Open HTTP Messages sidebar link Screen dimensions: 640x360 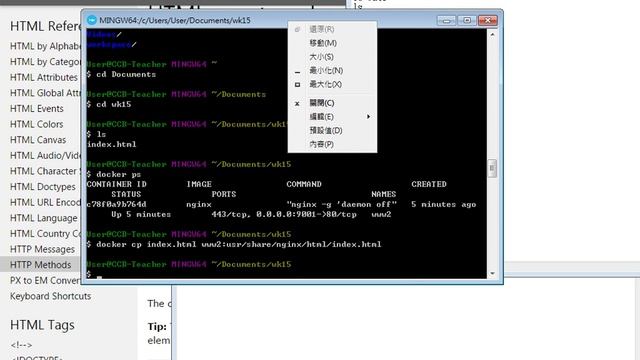pos(42,249)
